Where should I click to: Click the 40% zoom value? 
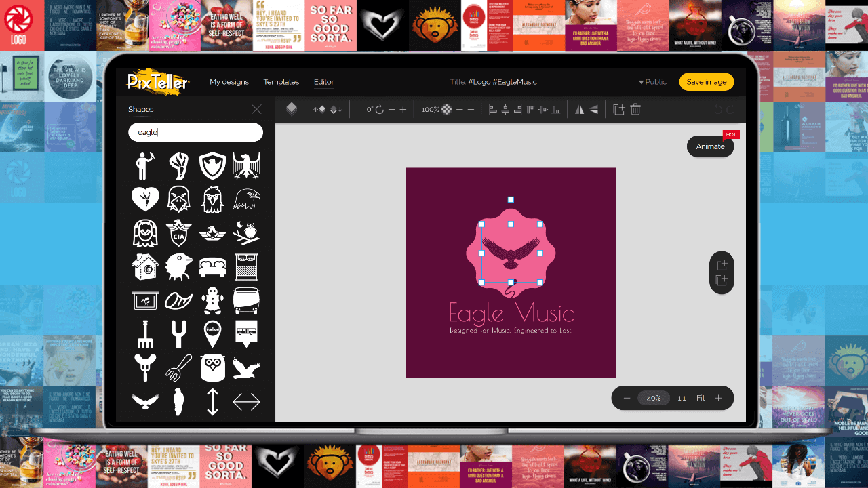(654, 398)
